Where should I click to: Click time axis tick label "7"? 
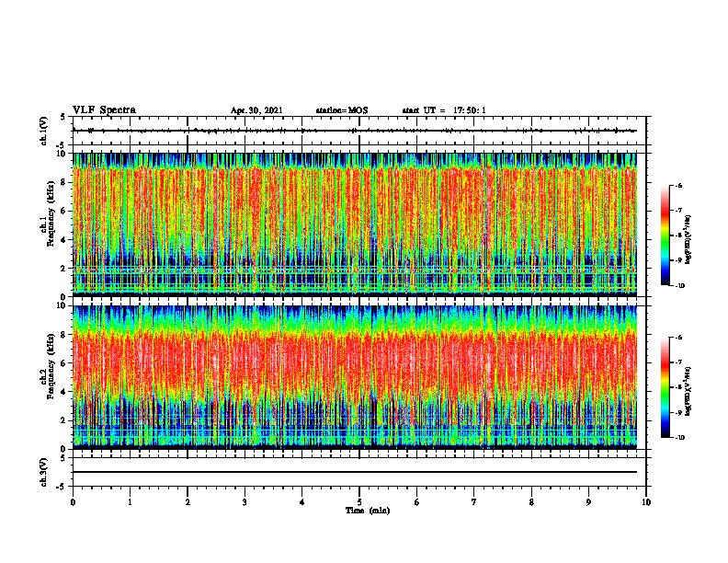coord(474,502)
